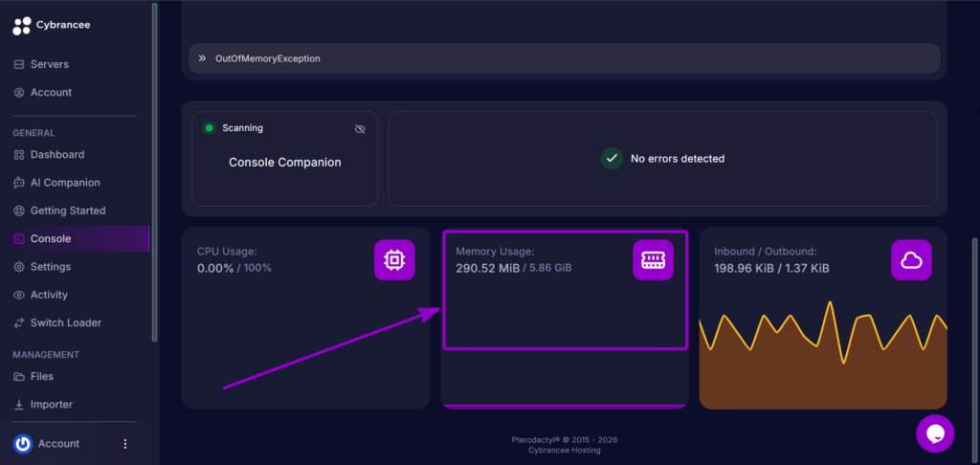
Task: Click the Account person icon below Servers
Action: click(19, 93)
